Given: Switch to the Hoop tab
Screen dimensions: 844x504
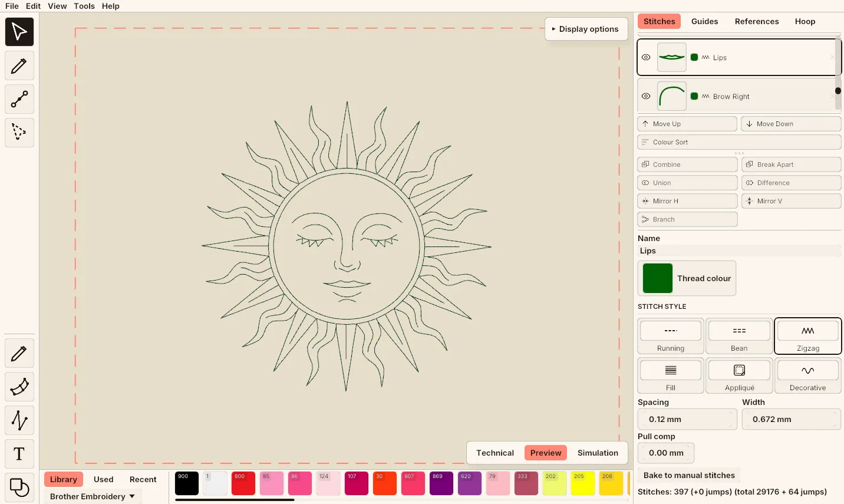Looking at the screenshot, I should click(x=805, y=21).
